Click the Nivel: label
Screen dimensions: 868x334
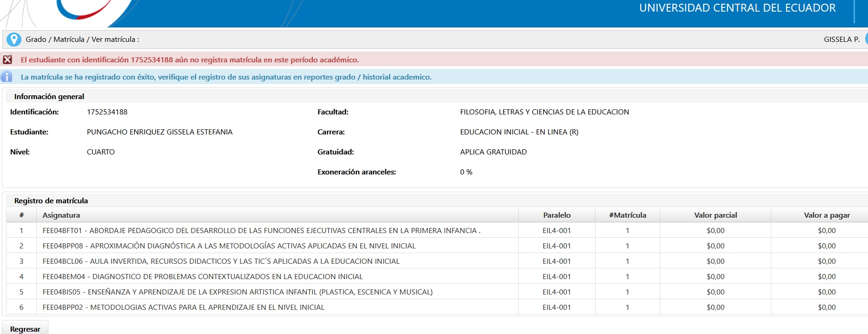pyautogui.click(x=20, y=152)
